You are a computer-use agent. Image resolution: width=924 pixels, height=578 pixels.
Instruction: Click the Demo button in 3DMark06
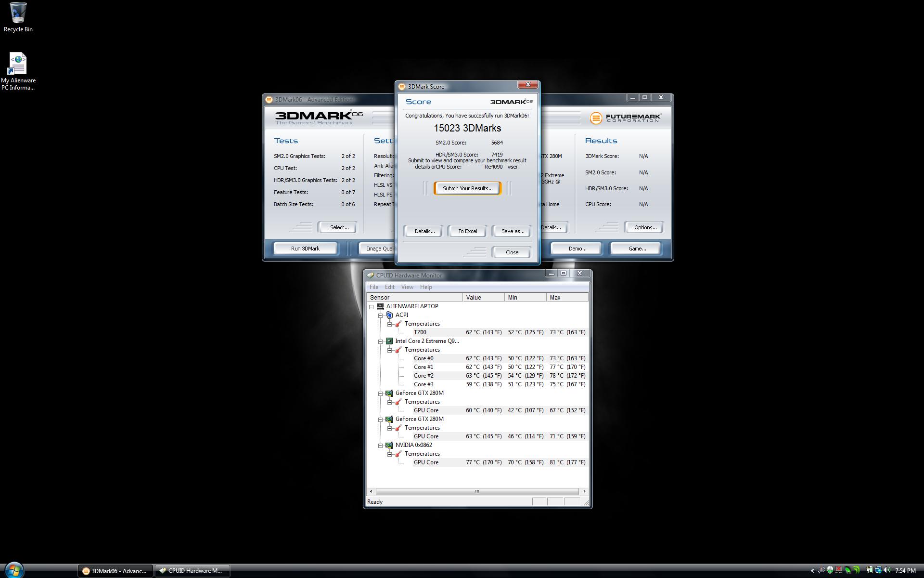click(x=577, y=249)
